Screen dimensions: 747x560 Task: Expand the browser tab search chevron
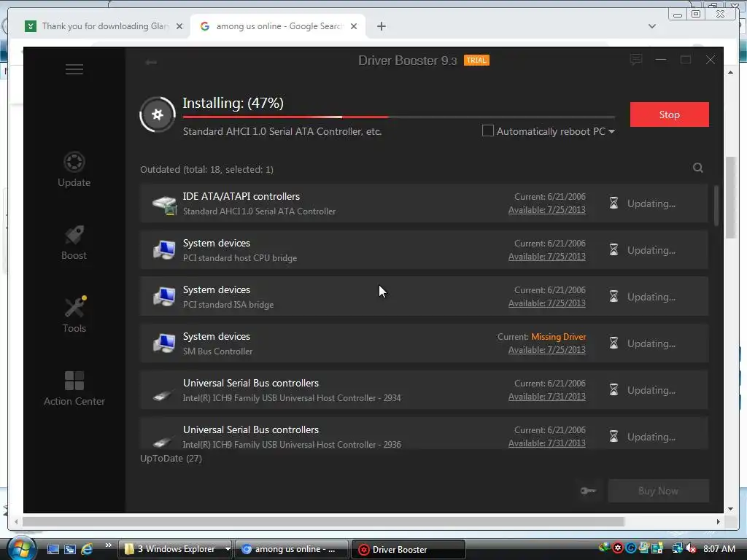(x=652, y=26)
